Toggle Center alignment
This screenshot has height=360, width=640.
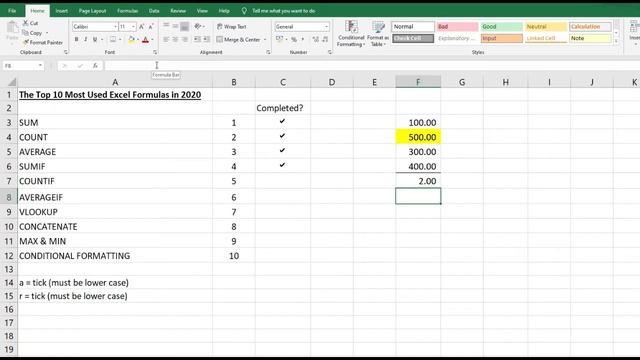click(175, 39)
